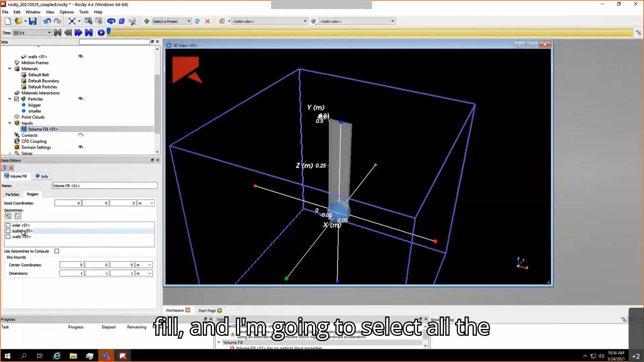Open the Tools menu
644x362 pixels.
[x=84, y=12]
